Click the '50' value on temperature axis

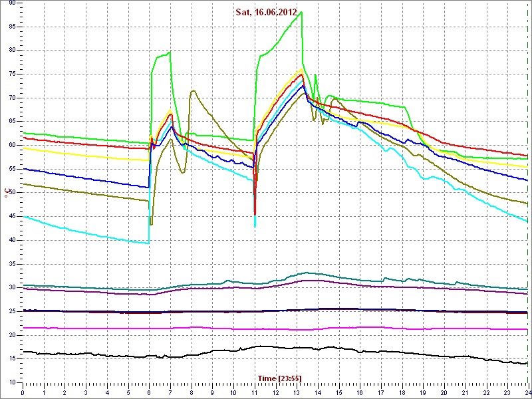pyautogui.click(x=11, y=193)
